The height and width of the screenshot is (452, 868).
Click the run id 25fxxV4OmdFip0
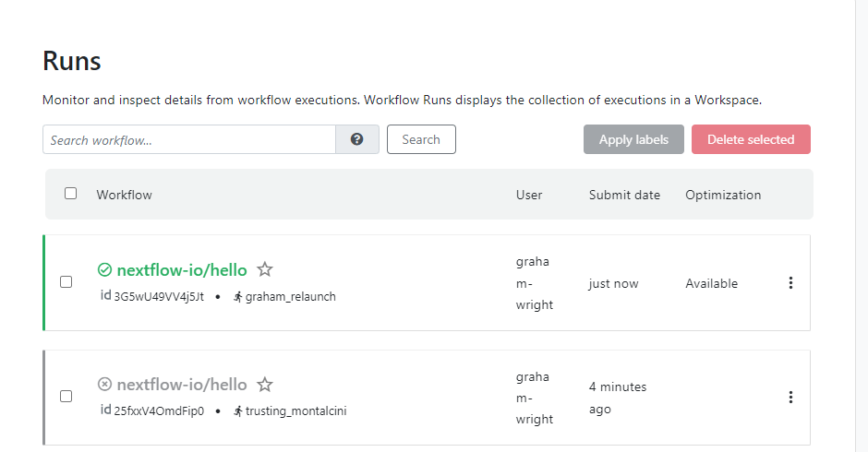click(159, 410)
